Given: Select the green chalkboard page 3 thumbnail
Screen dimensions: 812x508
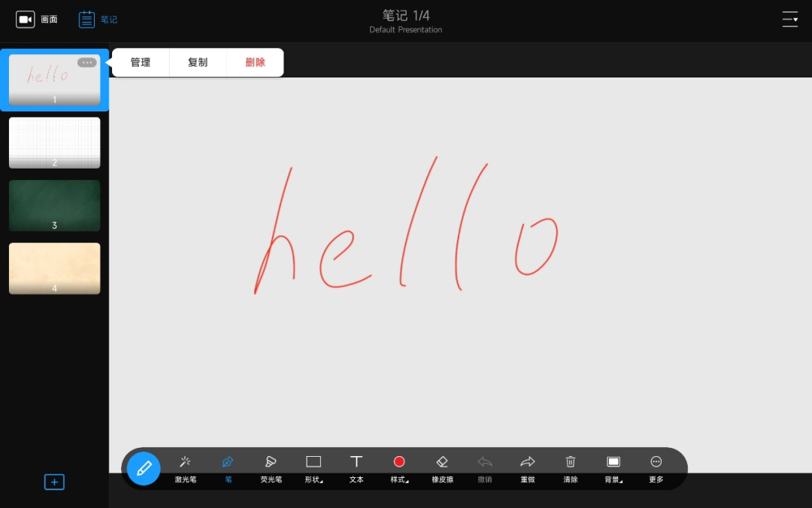Looking at the screenshot, I should tap(54, 205).
